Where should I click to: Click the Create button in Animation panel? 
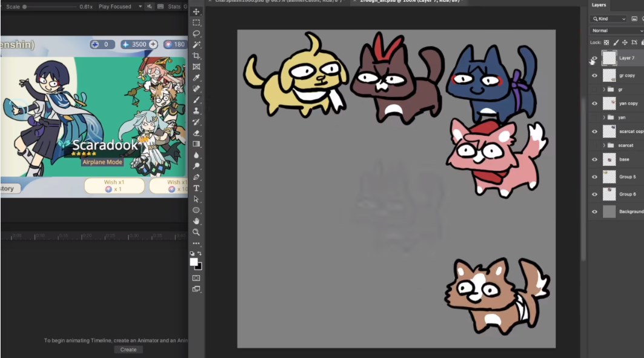click(x=128, y=350)
